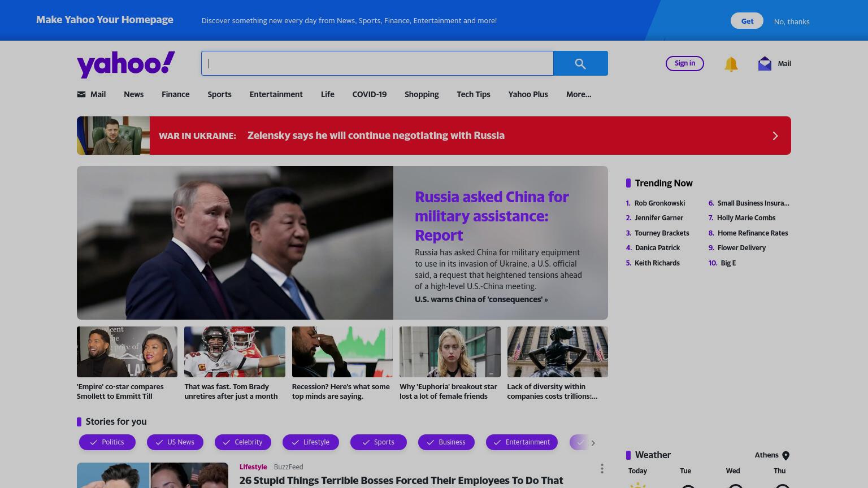Open trending topic Big E
Viewport: 868px width, 488px height.
tap(728, 263)
